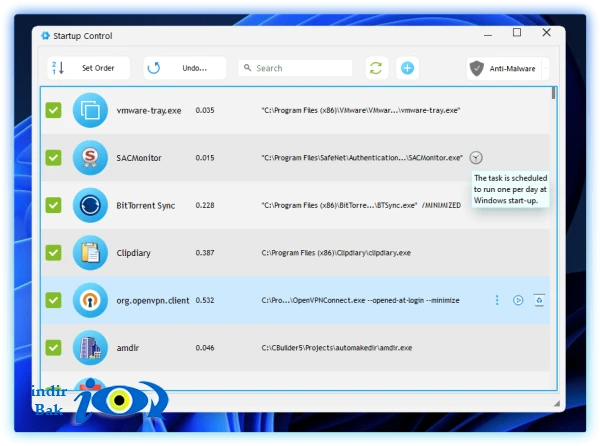Click the OpenVPNConnect.exe command line path

[360, 300]
